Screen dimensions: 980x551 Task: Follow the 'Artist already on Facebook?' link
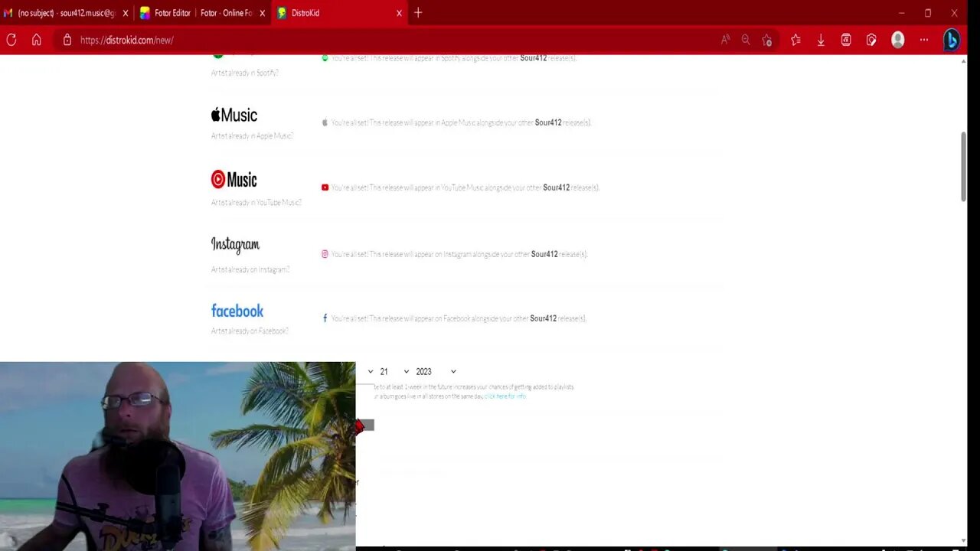click(250, 331)
